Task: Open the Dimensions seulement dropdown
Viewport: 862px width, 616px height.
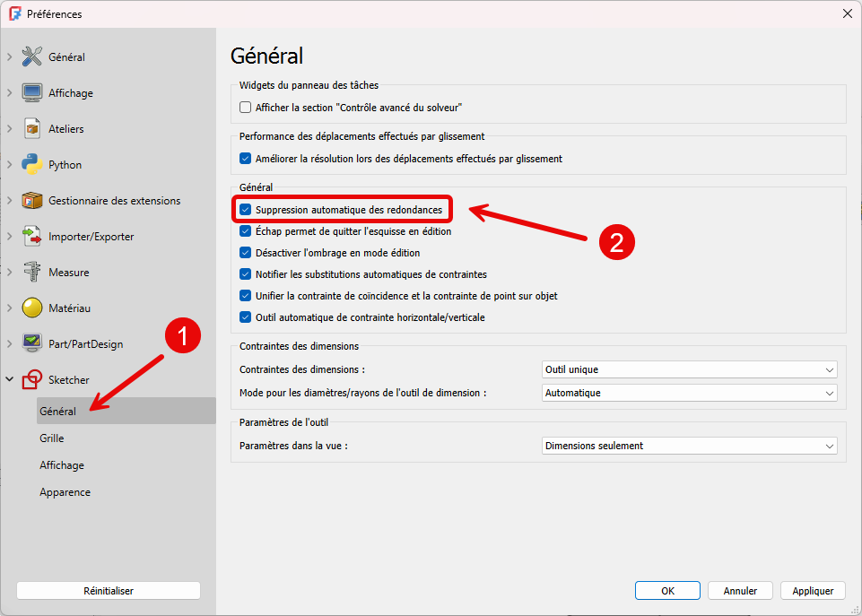Action: pos(689,446)
